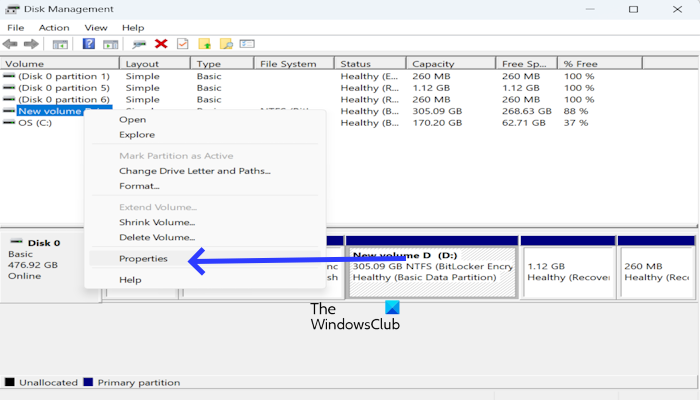Select Shrink Volume... in the context menu
This screenshot has height=400, width=700.
[157, 222]
